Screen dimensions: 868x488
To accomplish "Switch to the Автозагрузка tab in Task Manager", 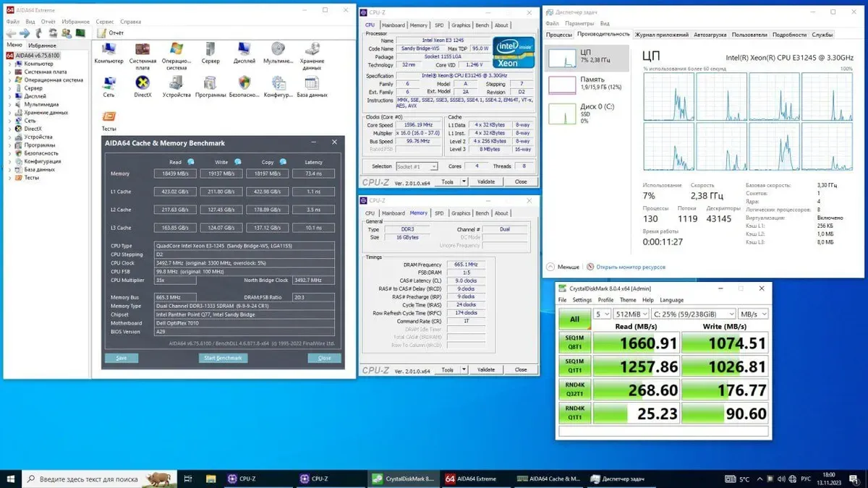I will point(710,35).
